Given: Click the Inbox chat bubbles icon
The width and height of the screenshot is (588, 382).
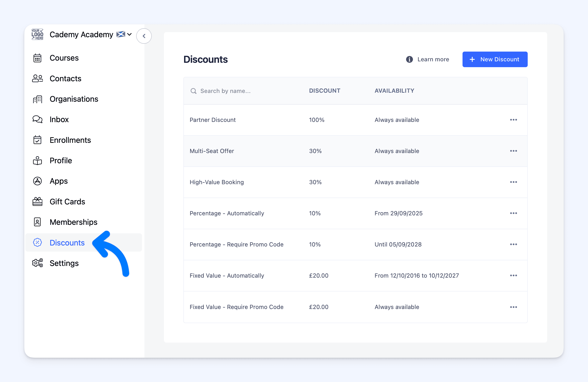Looking at the screenshot, I should click(x=37, y=119).
